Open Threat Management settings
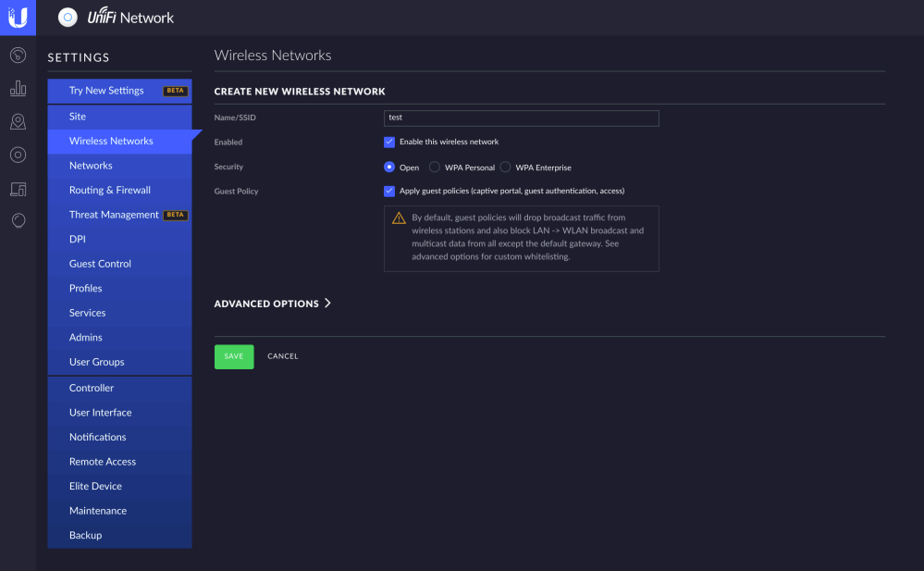 coord(114,215)
